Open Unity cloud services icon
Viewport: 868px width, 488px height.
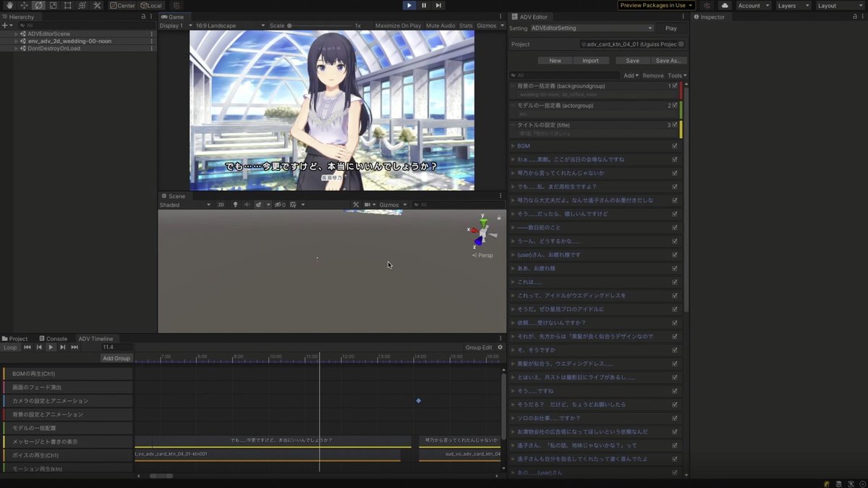(x=725, y=5)
